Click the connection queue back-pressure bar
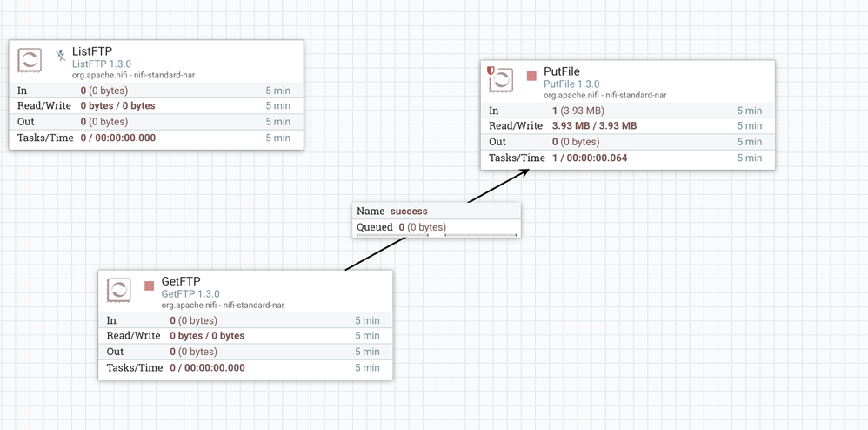Screen dimensions: 868x430 tap(437, 235)
